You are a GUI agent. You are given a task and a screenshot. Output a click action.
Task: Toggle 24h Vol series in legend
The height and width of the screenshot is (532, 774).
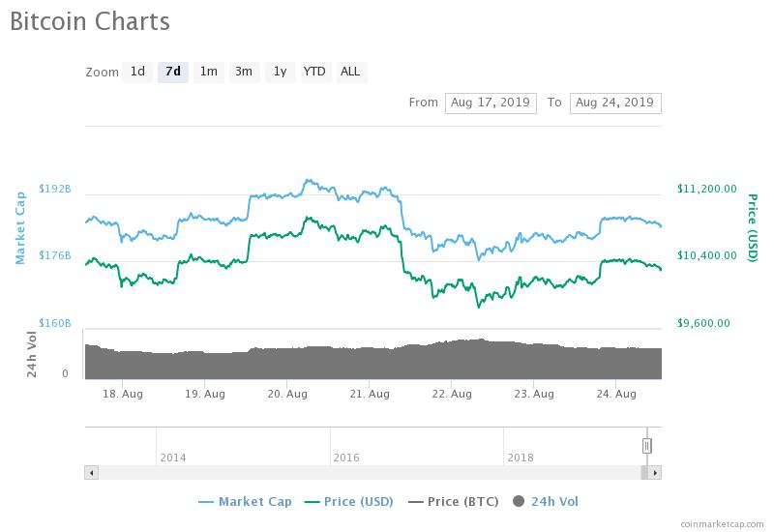point(546,502)
